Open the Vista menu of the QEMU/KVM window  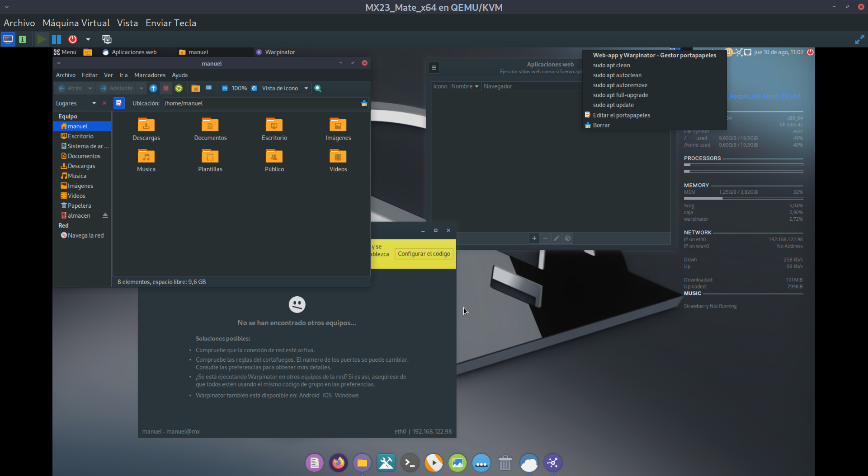[127, 23]
